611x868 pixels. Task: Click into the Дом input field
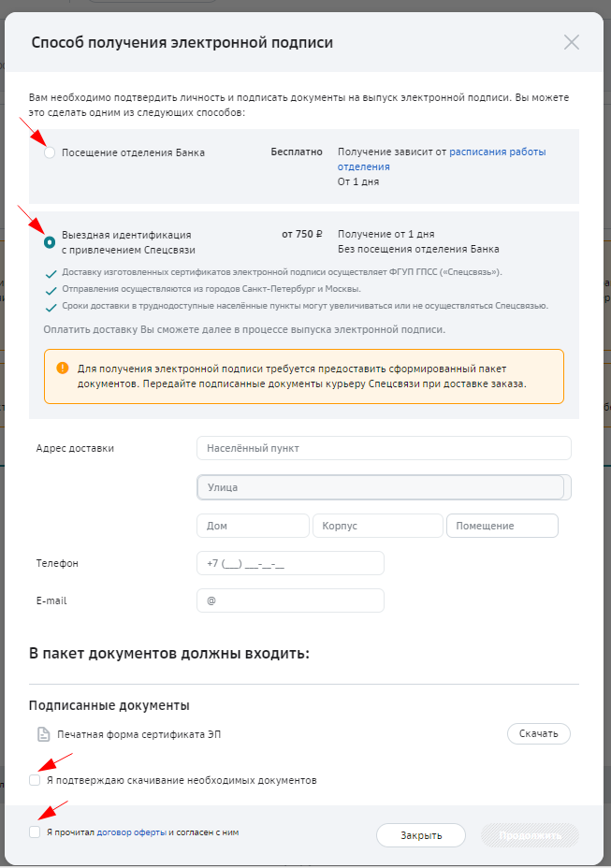(253, 526)
